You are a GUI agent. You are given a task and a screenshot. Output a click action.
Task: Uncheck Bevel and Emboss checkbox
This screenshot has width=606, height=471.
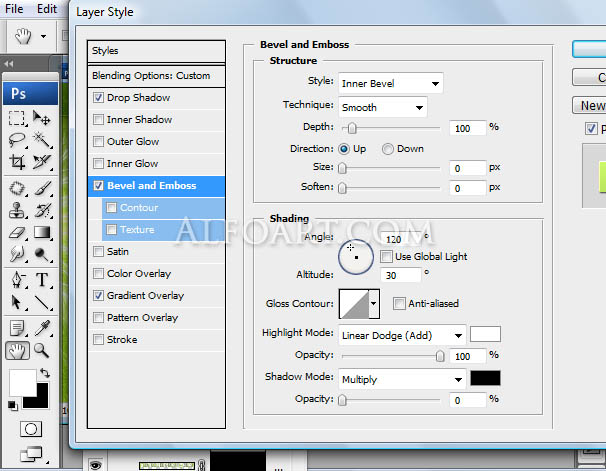pos(98,186)
